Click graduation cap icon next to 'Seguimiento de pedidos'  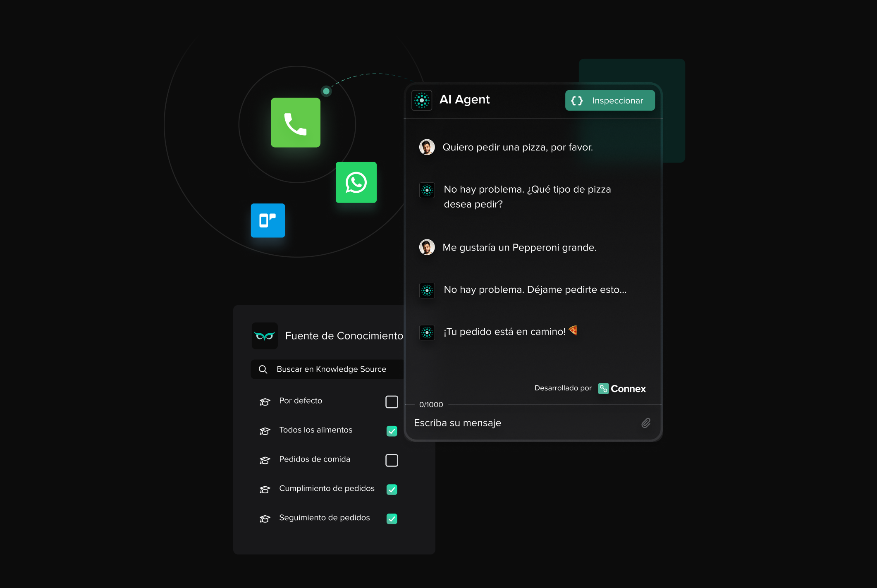[x=265, y=519]
